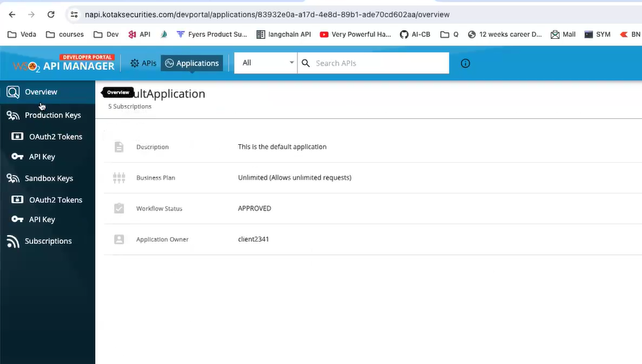
Task: Select Overview in the sidebar
Action: (48, 92)
